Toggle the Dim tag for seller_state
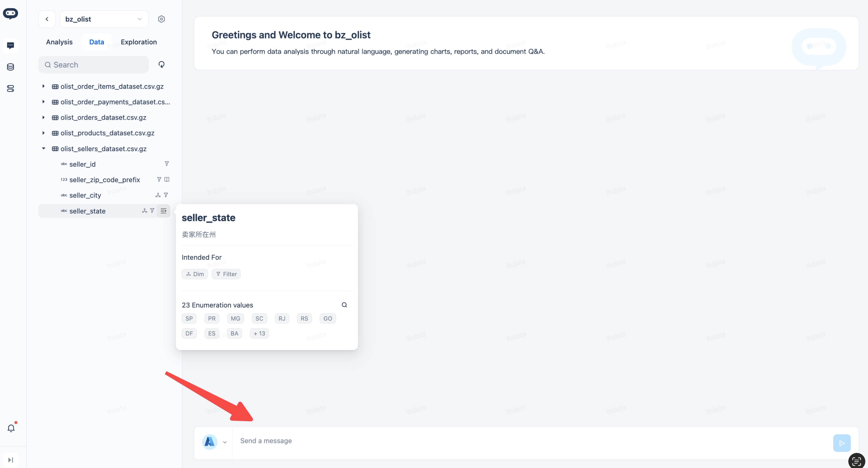The width and height of the screenshot is (868, 468). [x=195, y=274]
